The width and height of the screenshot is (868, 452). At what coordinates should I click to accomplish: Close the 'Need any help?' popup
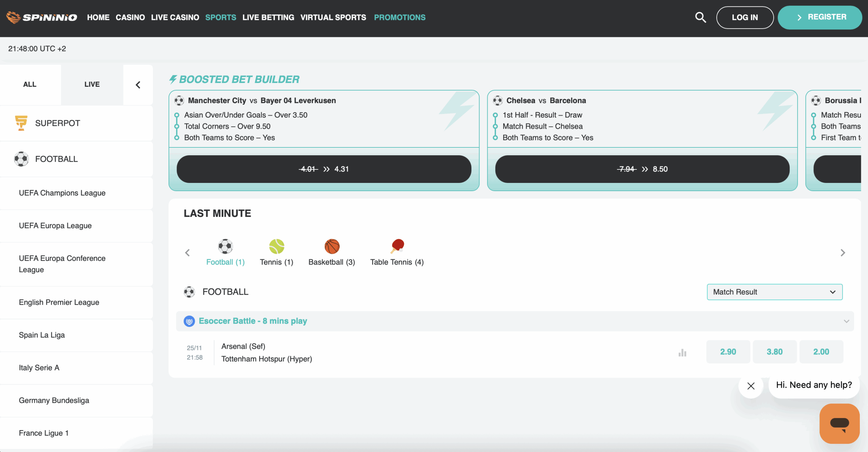point(751,386)
